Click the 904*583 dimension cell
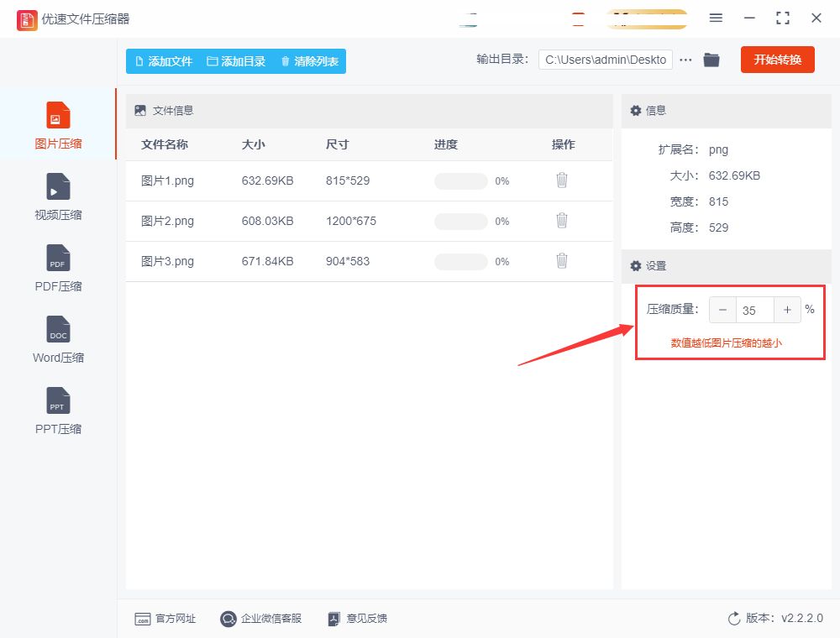 pos(348,261)
